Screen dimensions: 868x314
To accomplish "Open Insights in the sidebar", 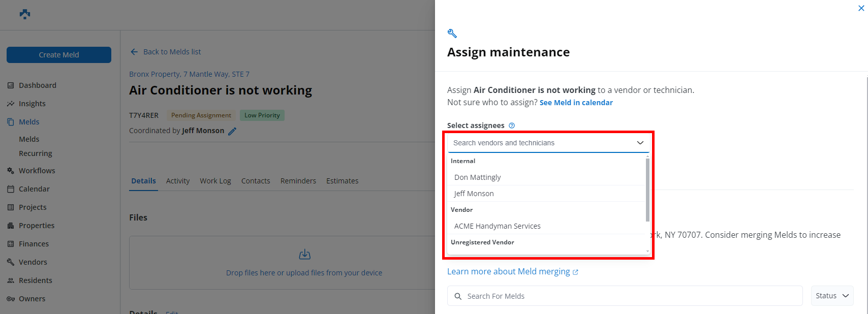I will (32, 104).
